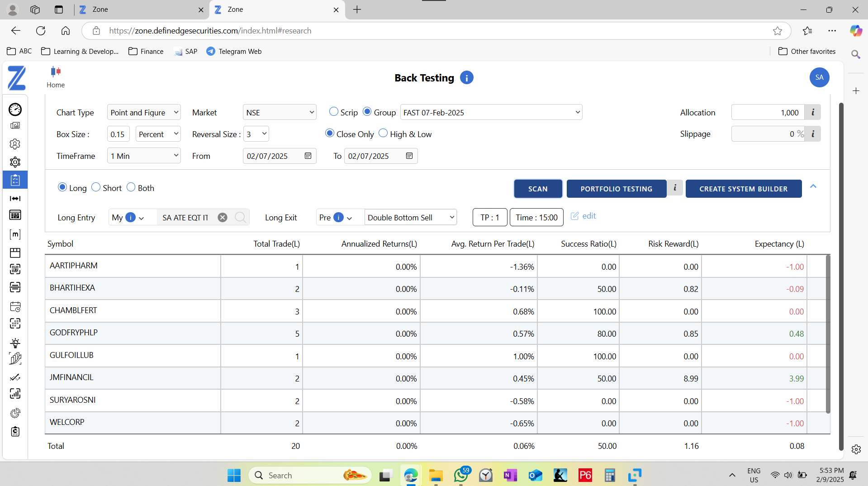868x486 pixels.
Task: Click info icon next to Portfolio Testing
Action: (x=675, y=188)
